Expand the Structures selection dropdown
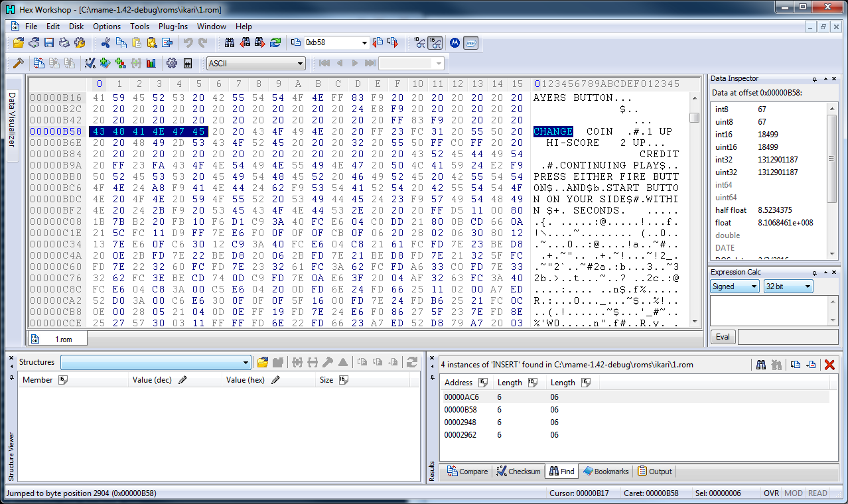The height and width of the screenshot is (504, 848). (246, 362)
